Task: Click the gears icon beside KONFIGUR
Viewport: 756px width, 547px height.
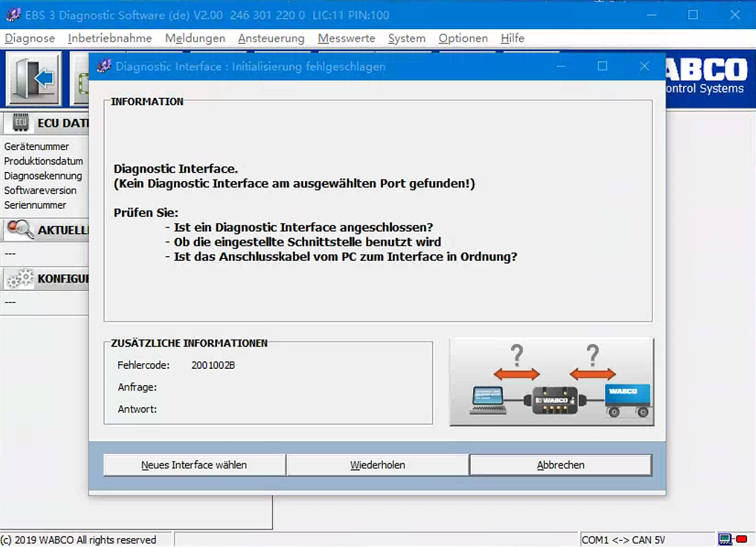Action: [x=20, y=278]
